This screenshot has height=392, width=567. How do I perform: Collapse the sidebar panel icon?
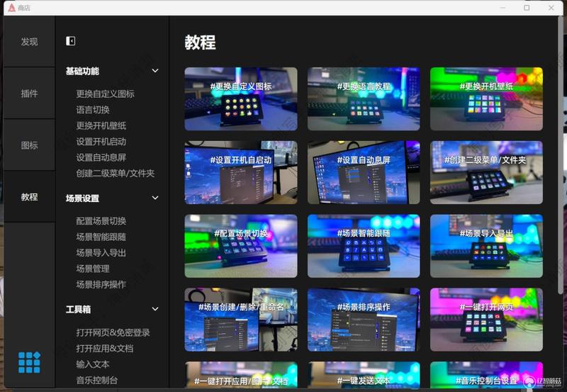(70, 41)
